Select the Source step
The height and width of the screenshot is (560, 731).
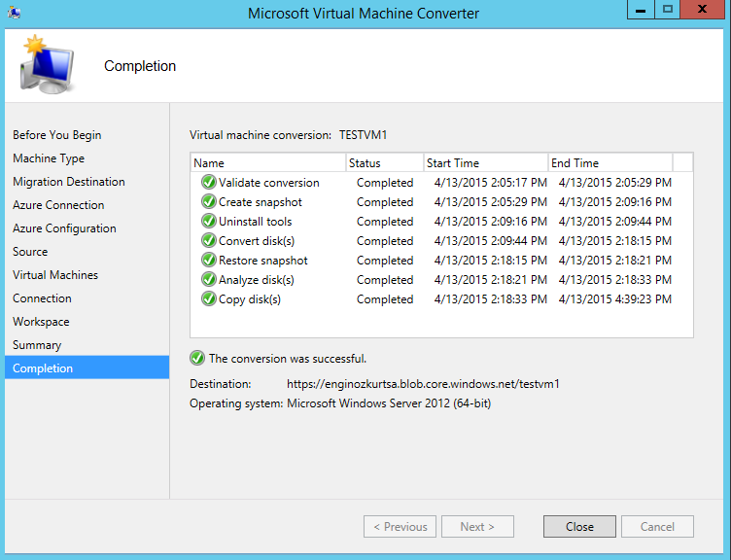click(30, 252)
